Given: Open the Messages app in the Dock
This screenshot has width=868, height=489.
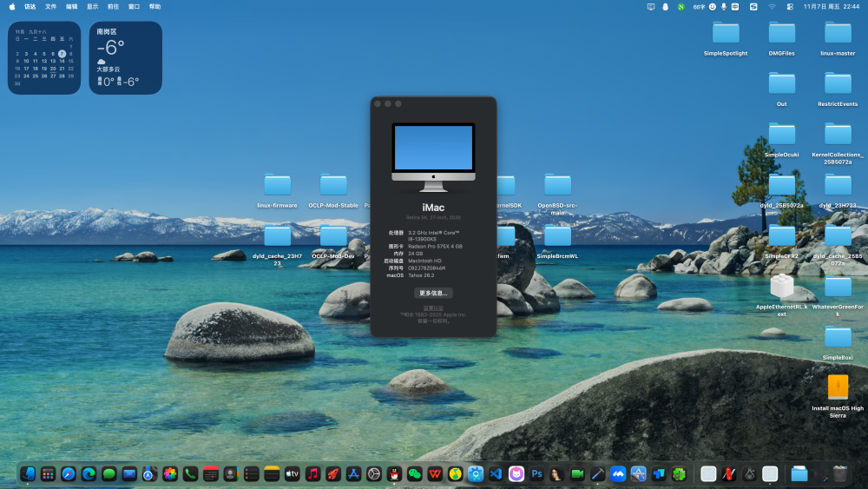Looking at the screenshot, I should tap(109, 474).
